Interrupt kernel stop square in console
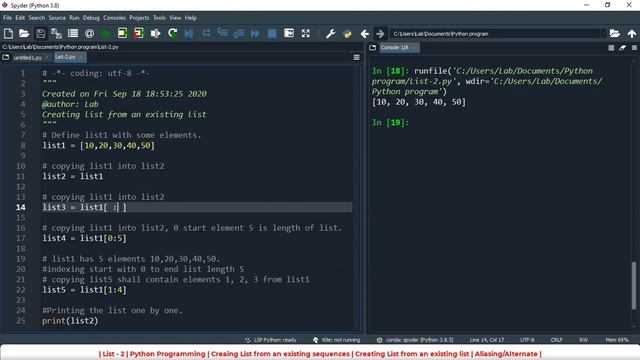Viewport: 640px width, 360px height. 611,48
